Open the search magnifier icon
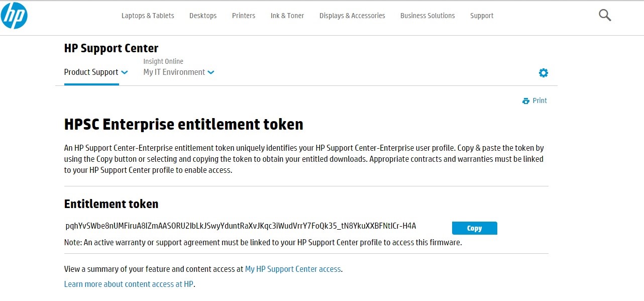This screenshot has height=301, width=644. click(x=605, y=16)
